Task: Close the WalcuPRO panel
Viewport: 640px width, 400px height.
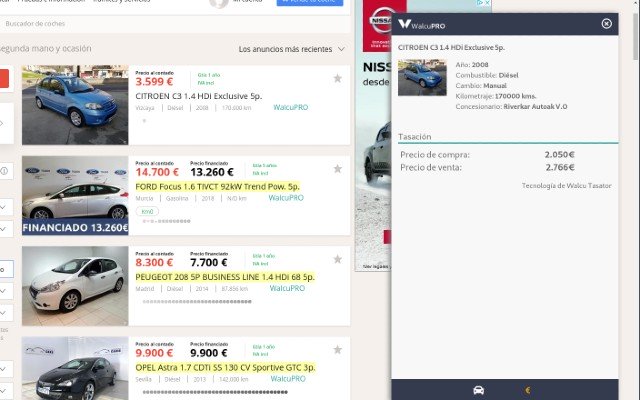Action: pyautogui.click(x=607, y=24)
